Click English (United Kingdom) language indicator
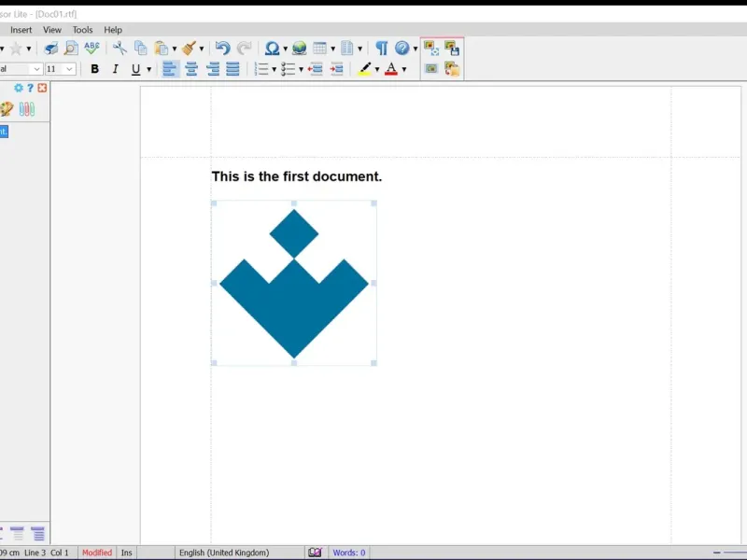The image size is (747, 560). [x=224, y=553]
